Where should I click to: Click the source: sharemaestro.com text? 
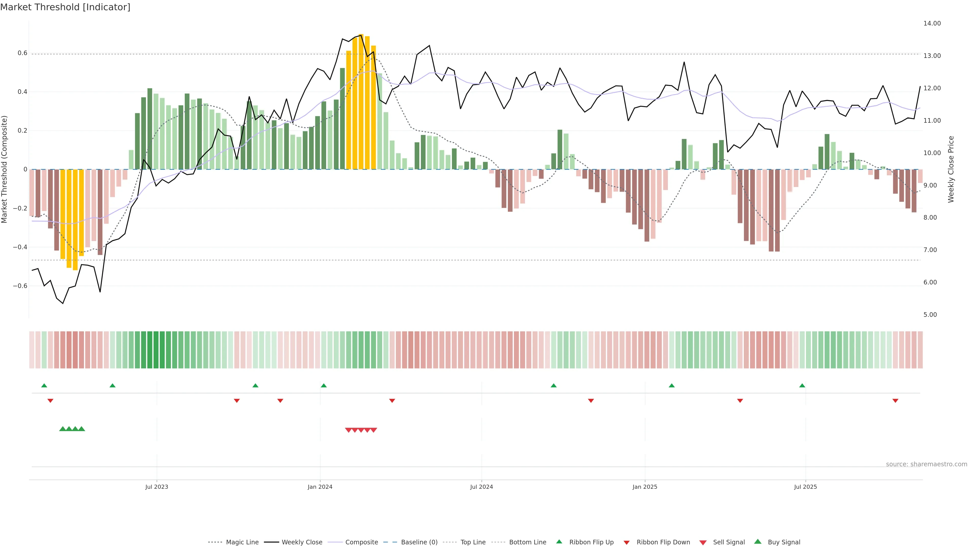926,464
